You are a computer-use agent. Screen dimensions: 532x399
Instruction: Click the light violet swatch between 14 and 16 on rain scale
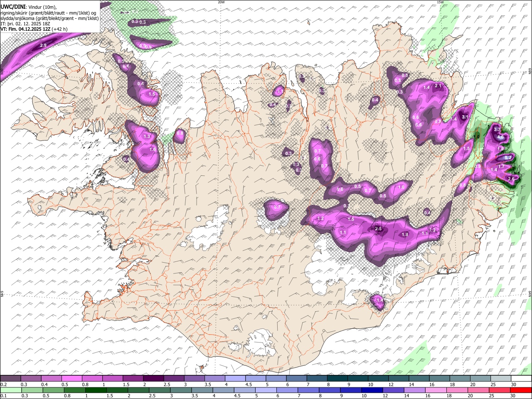tap(415, 390)
